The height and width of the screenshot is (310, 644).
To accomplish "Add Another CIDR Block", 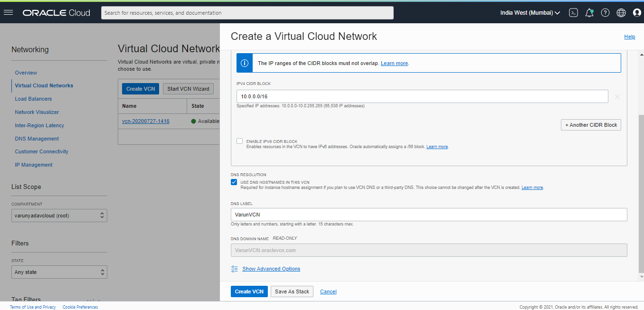I will 591,125.
